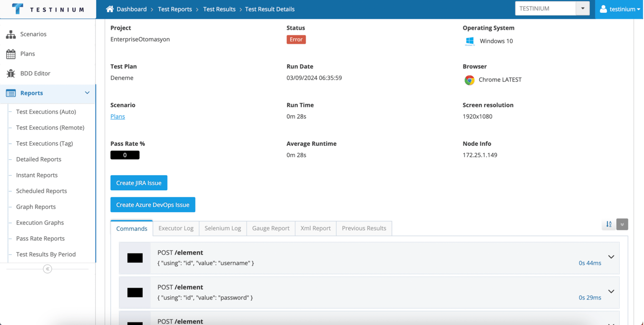Collapse the sidebar with the double-arrow icon
This screenshot has height=325, width=644.
click(x=47, y=269)
